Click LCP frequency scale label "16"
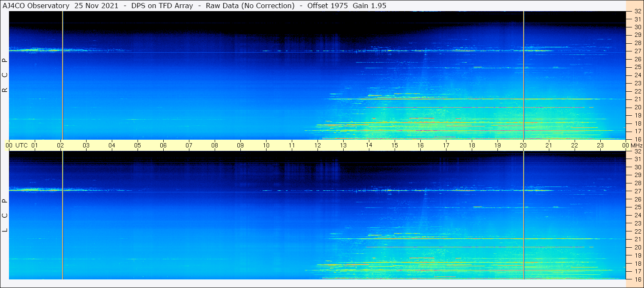This screenshot has height=288, width=644. point(638,279)
